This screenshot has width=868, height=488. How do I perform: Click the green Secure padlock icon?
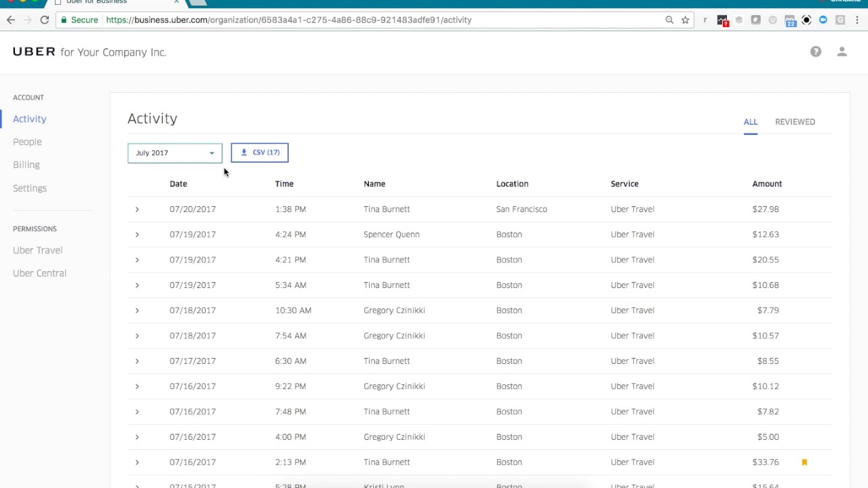(x=63, y=20)
